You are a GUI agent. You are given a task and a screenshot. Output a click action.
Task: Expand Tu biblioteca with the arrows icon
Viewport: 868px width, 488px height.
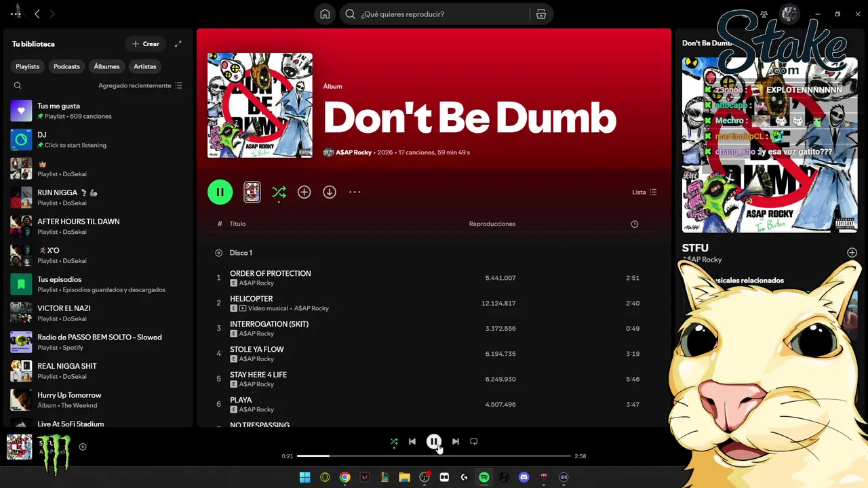click(x=178, y=44)
